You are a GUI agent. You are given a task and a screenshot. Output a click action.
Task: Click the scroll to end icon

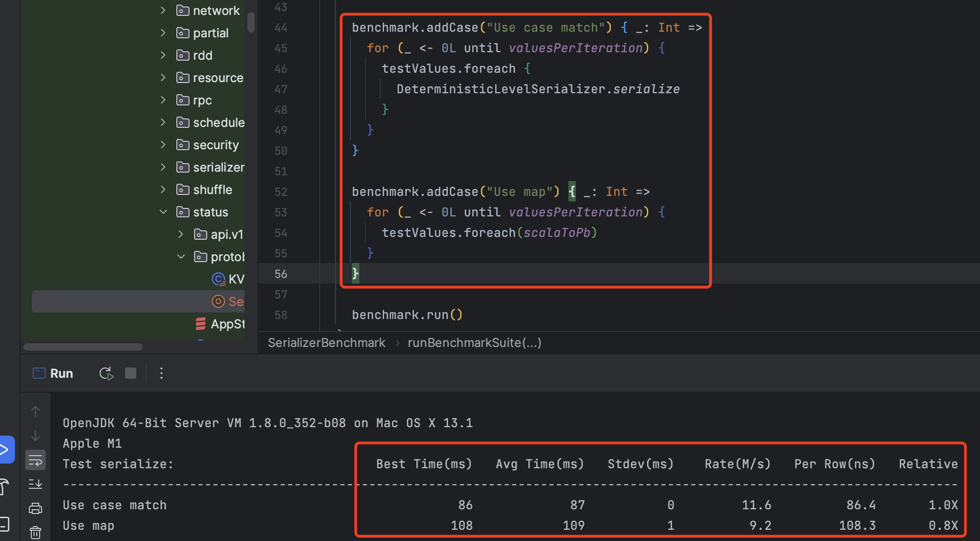point(35,484)
